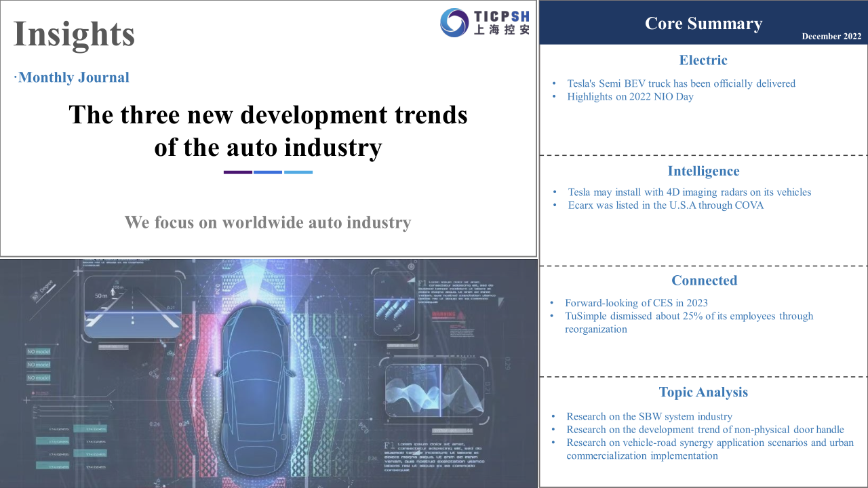
Task: Select the Core Summary header
Action: [x=703, y=23]
